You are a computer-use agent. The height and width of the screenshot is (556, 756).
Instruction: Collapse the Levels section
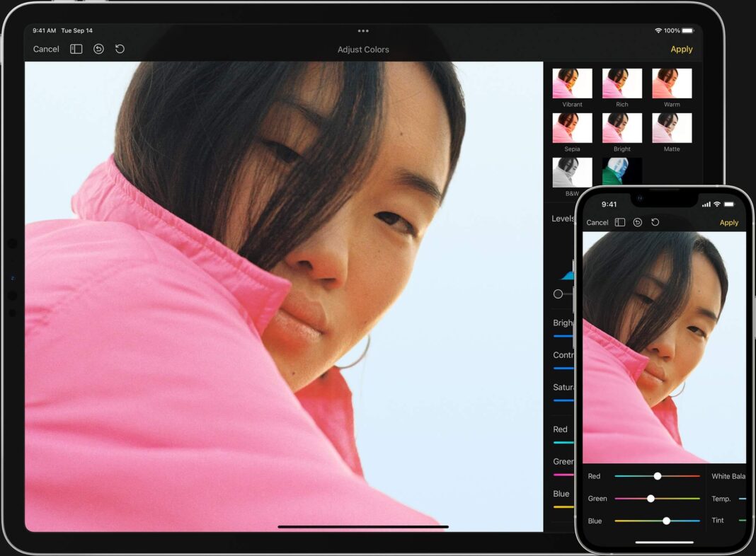click(x=563, y=219)
